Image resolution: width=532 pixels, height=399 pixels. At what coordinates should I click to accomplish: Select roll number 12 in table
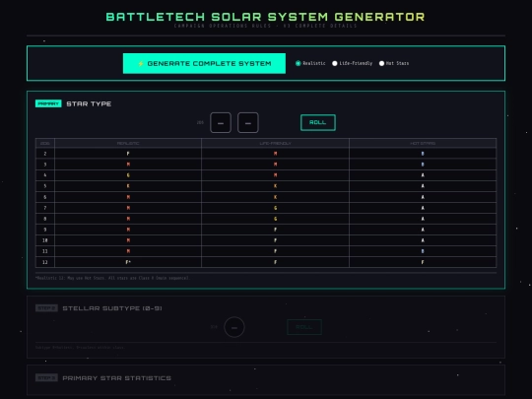45,262
